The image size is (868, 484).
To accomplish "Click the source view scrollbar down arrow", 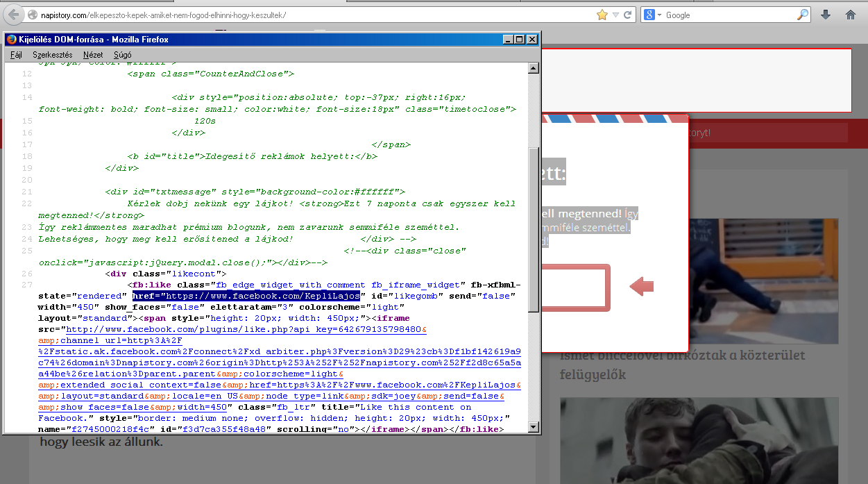I will [534, 426].
